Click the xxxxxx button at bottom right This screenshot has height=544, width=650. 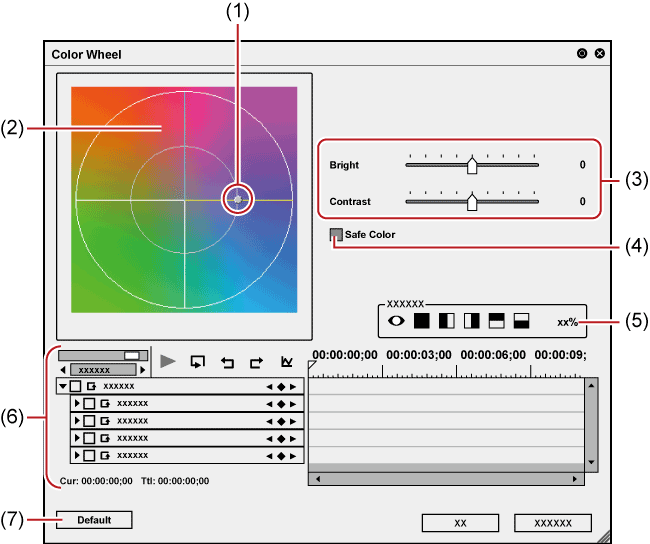point(552,523)
